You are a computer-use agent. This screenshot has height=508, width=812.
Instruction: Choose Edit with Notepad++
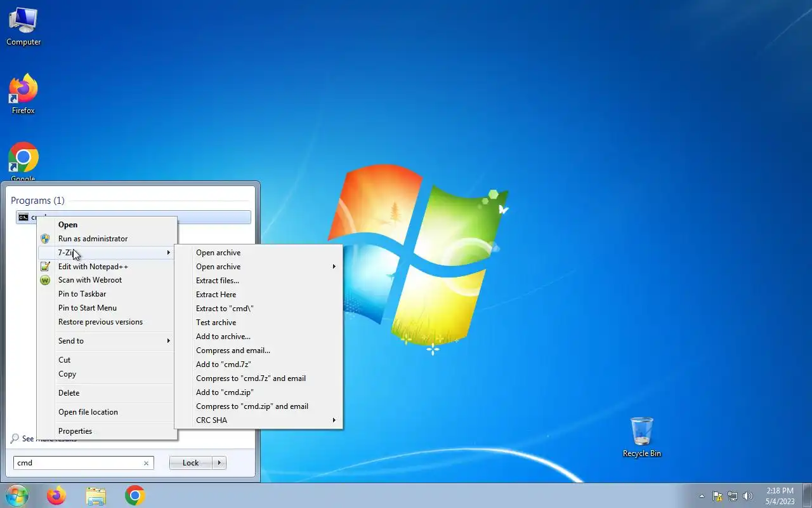pos(107,267)
